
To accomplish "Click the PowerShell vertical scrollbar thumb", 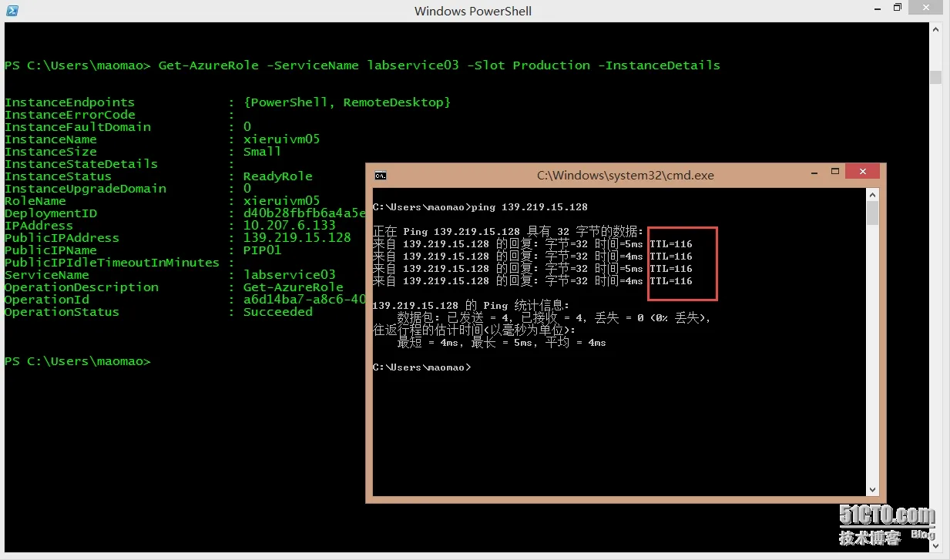I will coord(935,77).
